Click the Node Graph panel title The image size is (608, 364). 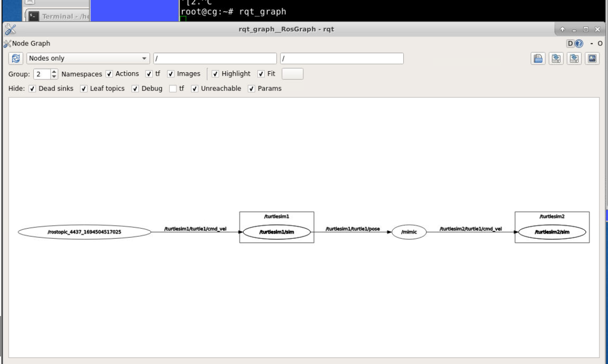coord(30,44)
